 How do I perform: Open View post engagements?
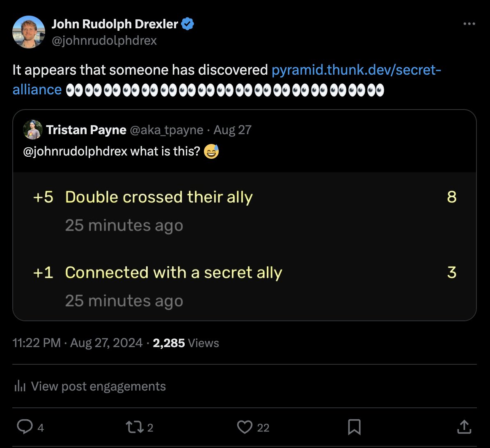[x=98, y=386]
